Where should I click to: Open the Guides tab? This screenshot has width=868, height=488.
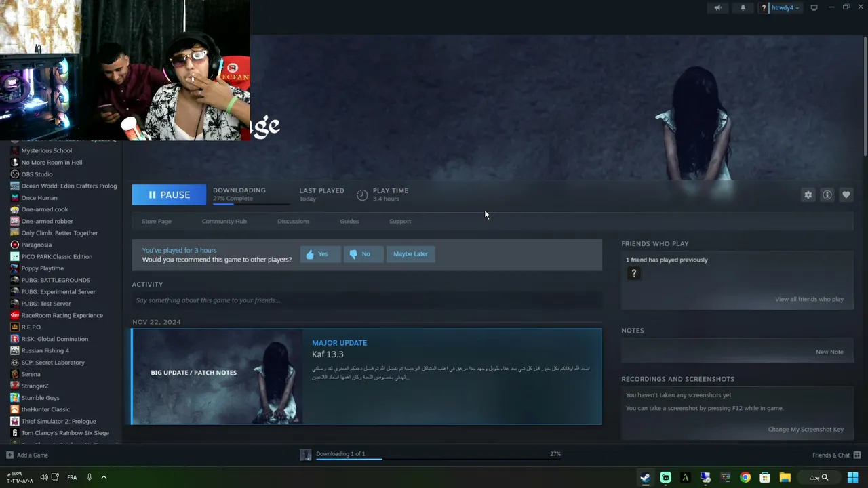(349, 221)
